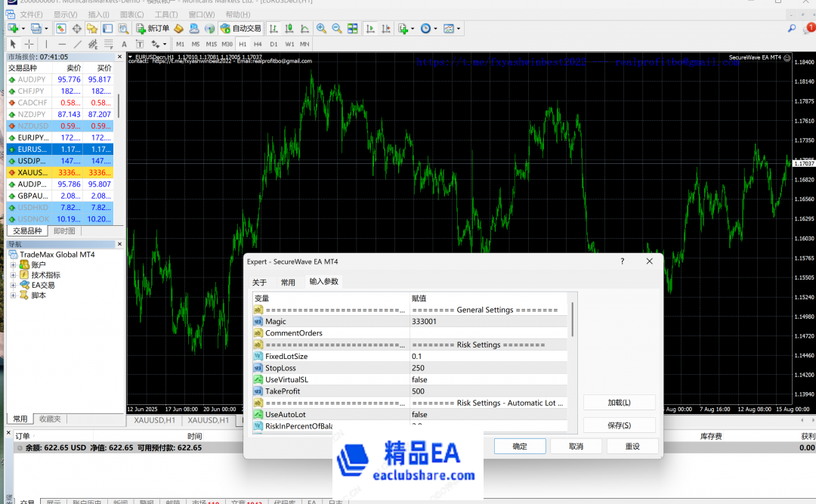This screenshot has width=816, height=504.
Task: Switch chart to M15 timeframe
Action: (x=212, y=45)
